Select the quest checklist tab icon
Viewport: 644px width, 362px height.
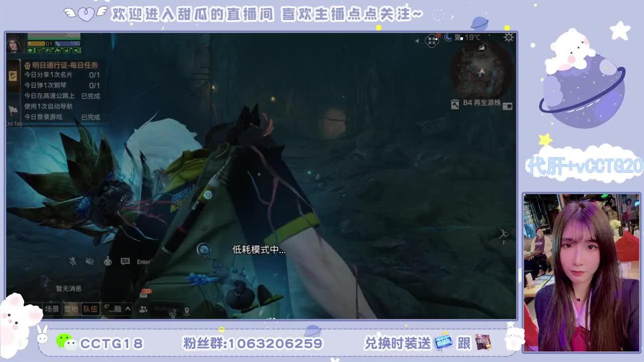pyautogui.click(x=13, y=76)
